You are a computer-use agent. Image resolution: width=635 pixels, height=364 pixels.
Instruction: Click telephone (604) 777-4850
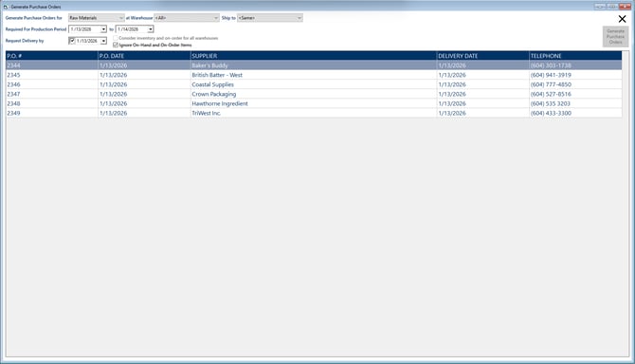[x=575, y=84]
